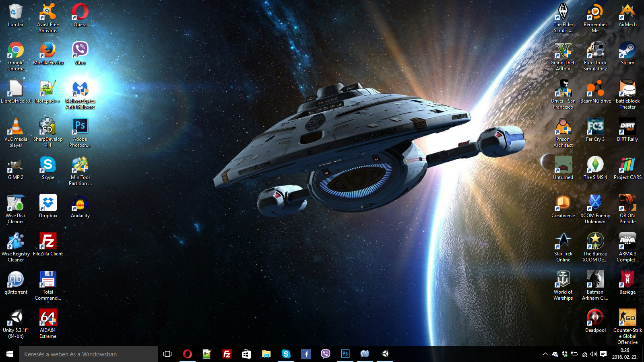Select Total Commander desktop icon

[x=48, y=286]
